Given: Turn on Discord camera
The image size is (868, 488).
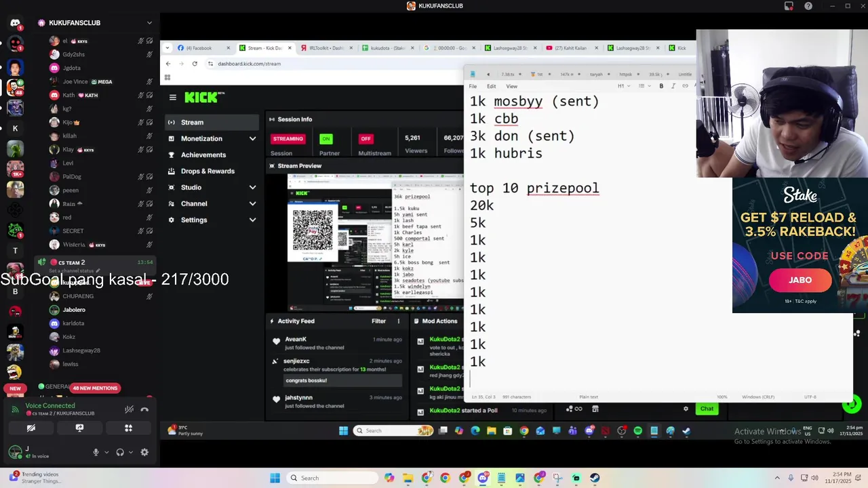Looking at the screenshot, I should point(31,428).
